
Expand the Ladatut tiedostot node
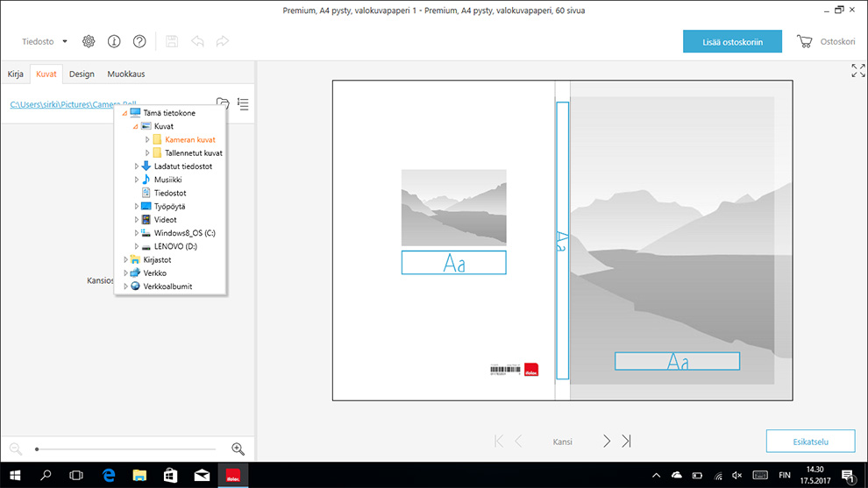(x=136, y=166)
